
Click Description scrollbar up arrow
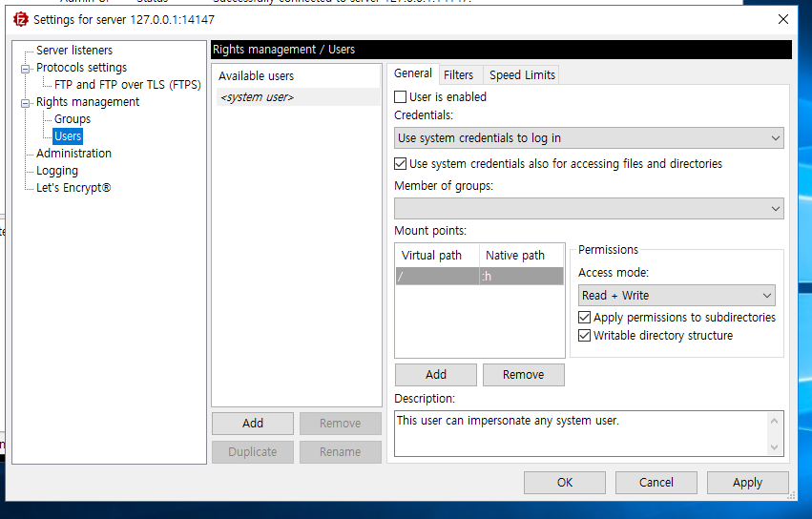(774, 421)
